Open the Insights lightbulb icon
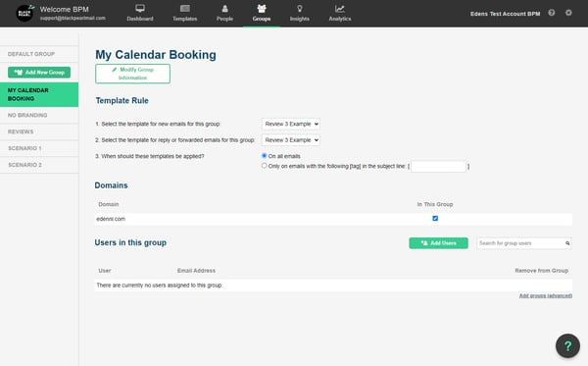Screen dimensions: 588x366 [300, 8]
